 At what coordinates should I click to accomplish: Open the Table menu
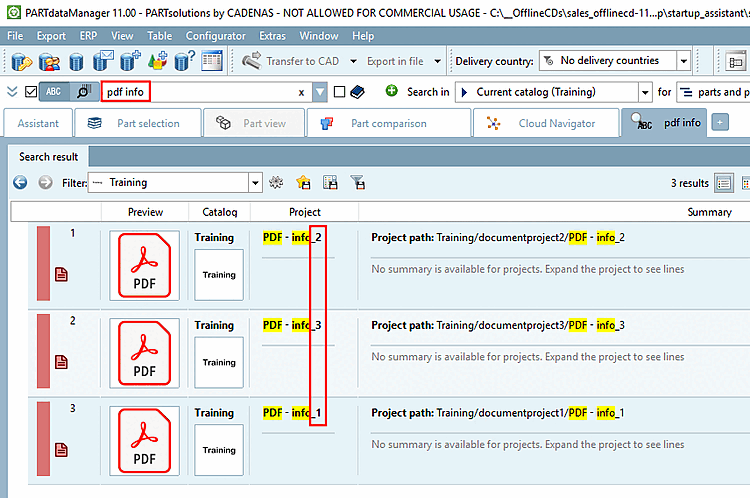click(159, 36)
